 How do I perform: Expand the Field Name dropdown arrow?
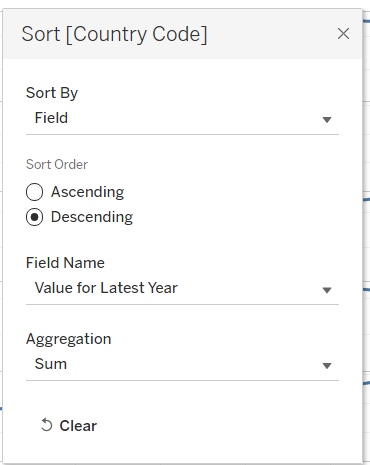(x=327, y=290)
